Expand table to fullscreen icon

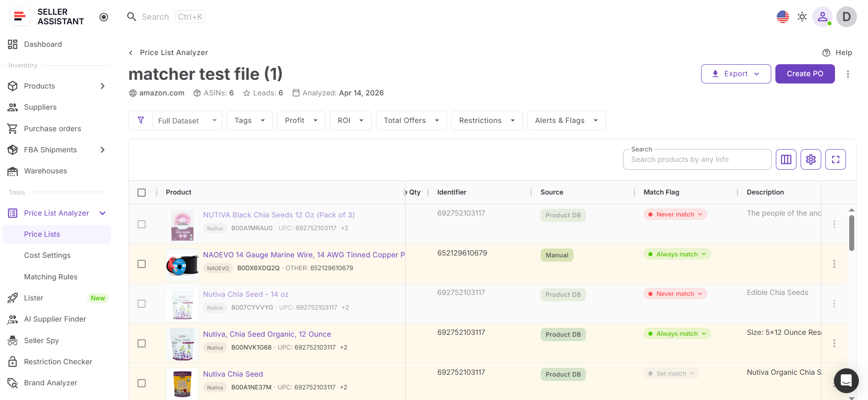point(835,159)
